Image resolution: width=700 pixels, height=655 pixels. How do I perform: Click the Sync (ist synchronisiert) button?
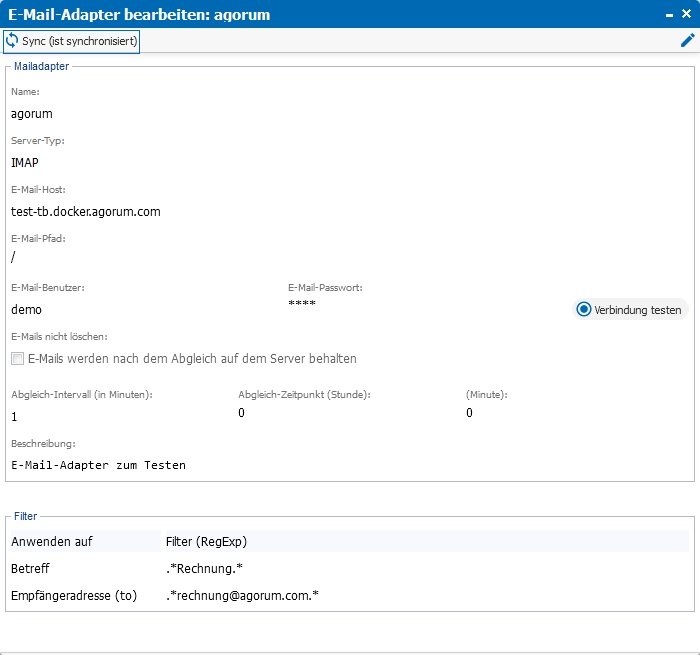(x=71, y=42)
